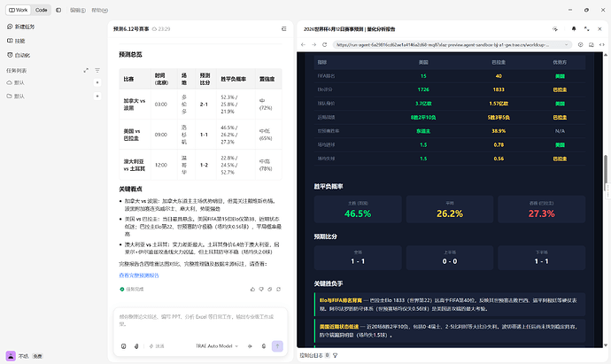
Task: Expand the preview panel to fullscreen
Action: (587, 29)
